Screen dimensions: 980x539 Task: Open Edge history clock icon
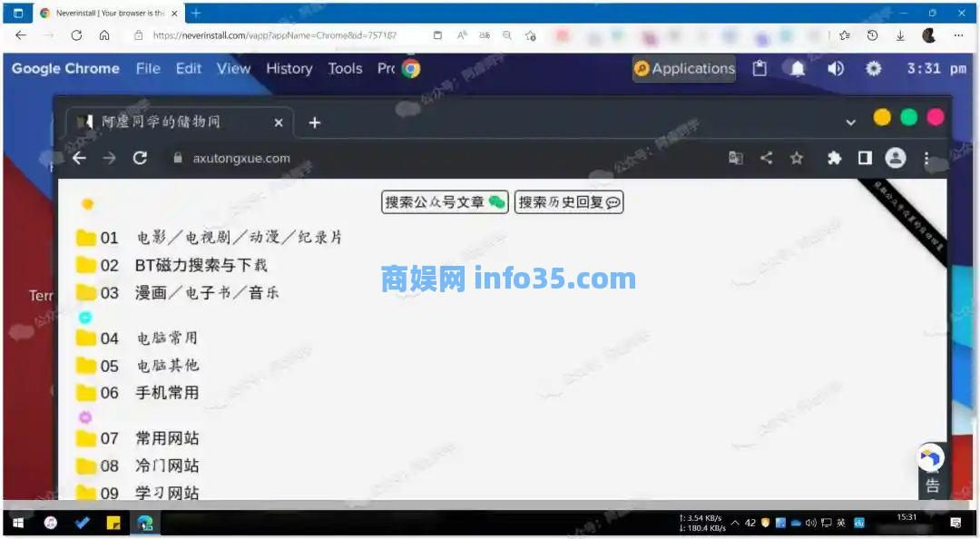pyautogui.click(x=873, y=35)
